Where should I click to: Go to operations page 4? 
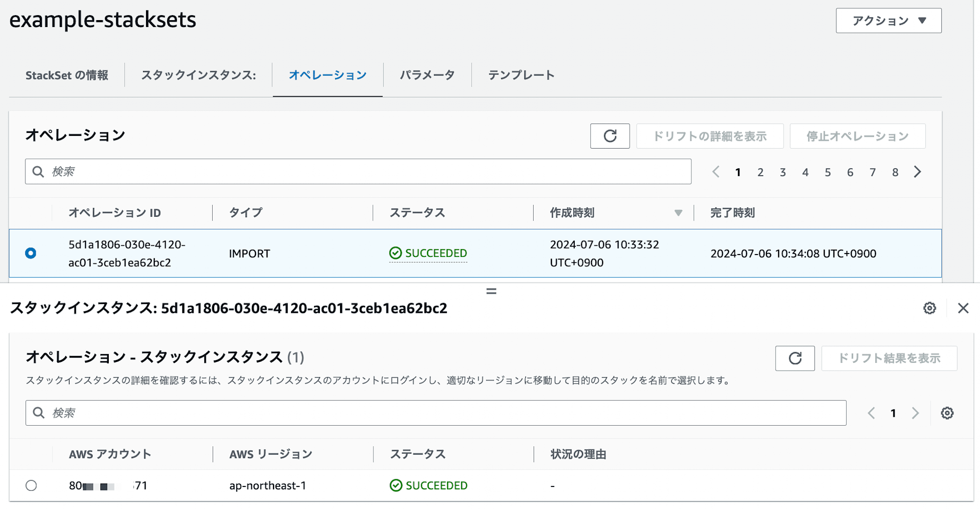coord(805,172)
